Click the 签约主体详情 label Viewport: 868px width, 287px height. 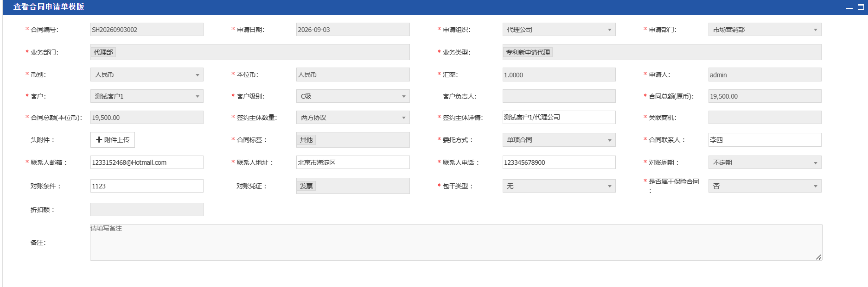[x=463, y=118]
